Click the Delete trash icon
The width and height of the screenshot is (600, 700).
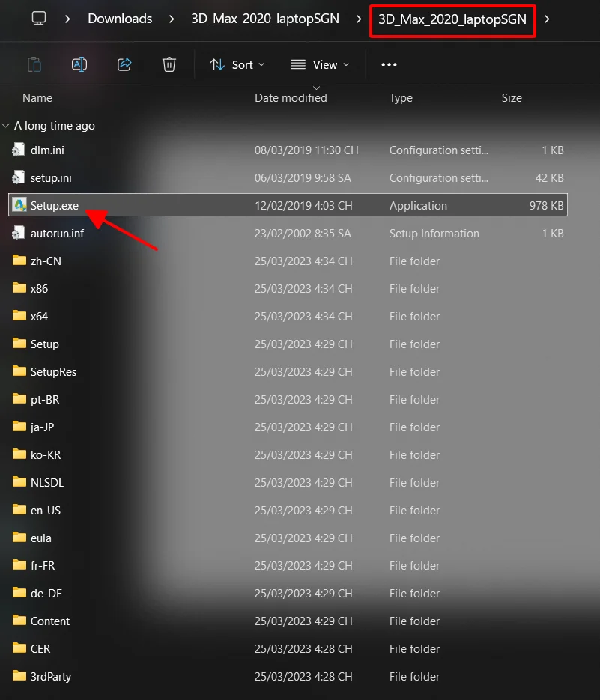[169, 64]
